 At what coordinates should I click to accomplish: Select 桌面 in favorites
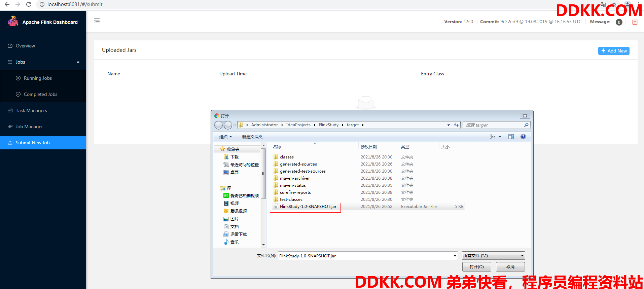(x=234, y=172)
